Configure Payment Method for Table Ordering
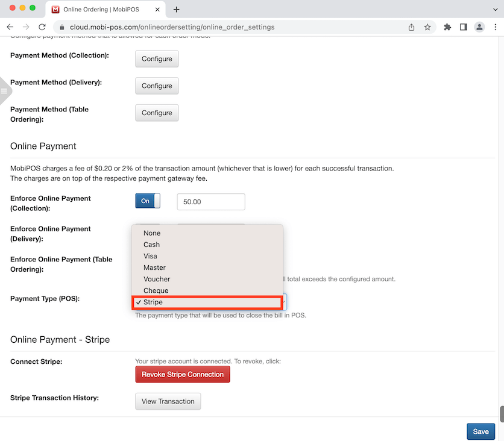The height and width of the screenshot is (441, 504). pyautogui.click(x=157, y=113)
